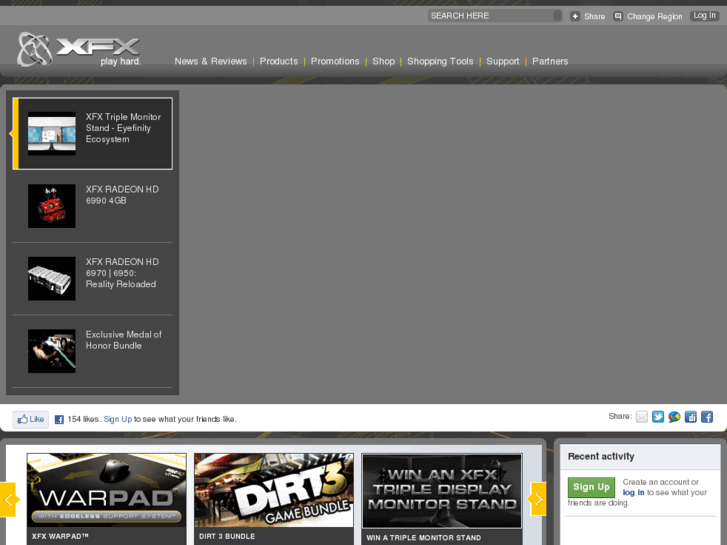This screenshot has width=727, height=545.
Task: Open the WARPAD promo banner
Action: tap(107, 490)
